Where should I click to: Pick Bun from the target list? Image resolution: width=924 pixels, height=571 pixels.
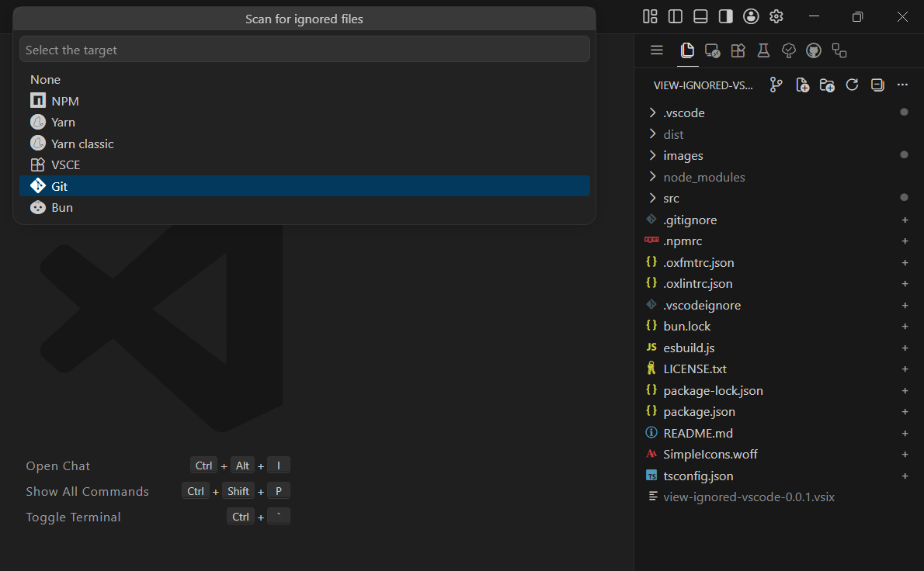tap(304, 207)
